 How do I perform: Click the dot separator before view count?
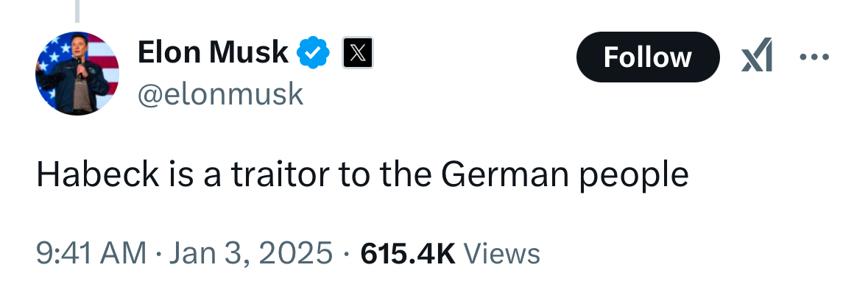tap(346, 254)
